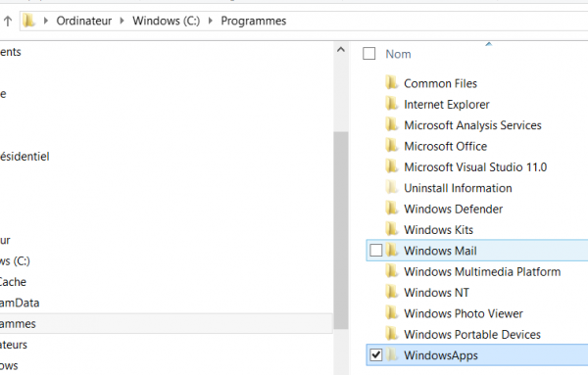Screen dimensions: 588x375
Task: Select the Common Files folder name
Action: [440, 83]
